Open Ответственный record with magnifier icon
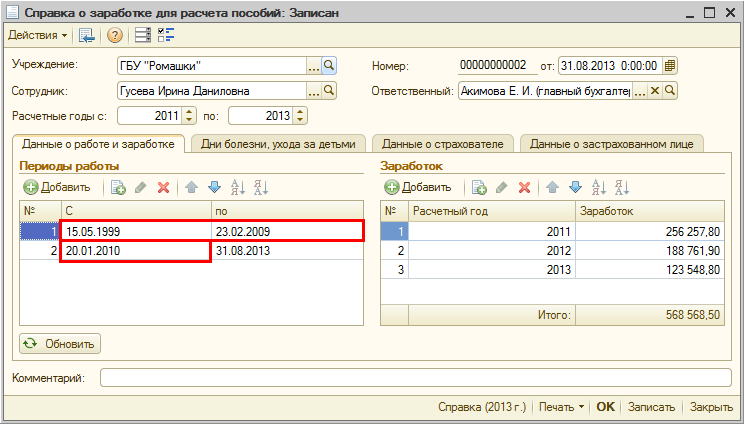The width and height of the screenshot is (744, 424). [670, 91]
